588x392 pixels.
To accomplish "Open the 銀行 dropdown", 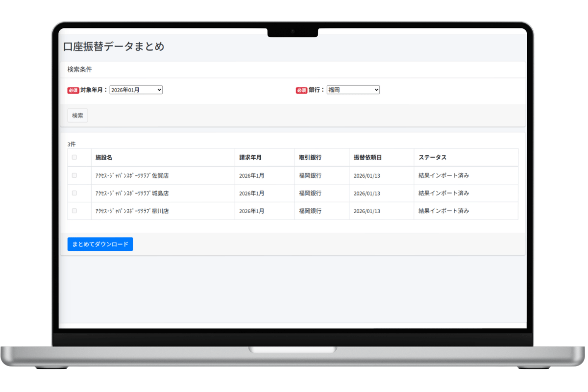I will (x=353, y=90).
